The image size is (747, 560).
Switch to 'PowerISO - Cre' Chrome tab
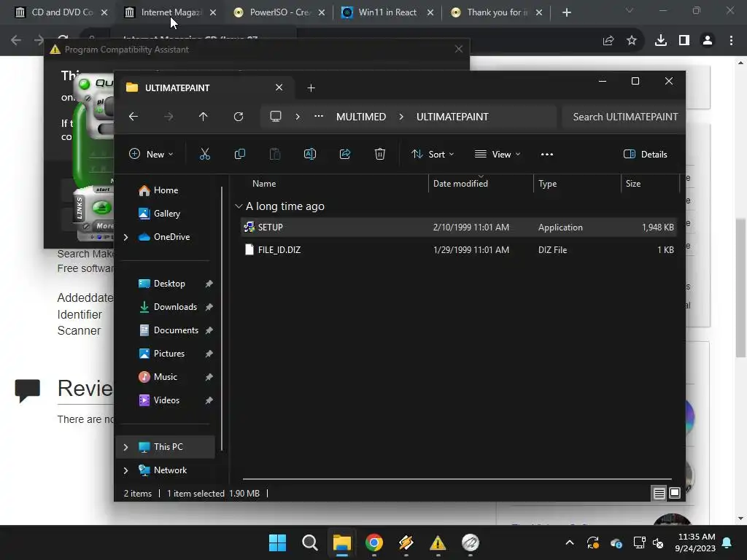279,12
